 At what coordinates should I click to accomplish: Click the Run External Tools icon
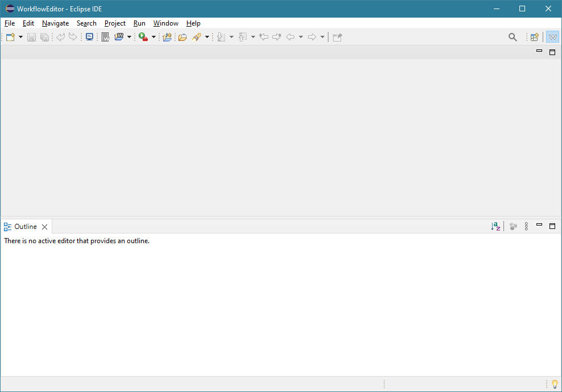pos(143,37)
